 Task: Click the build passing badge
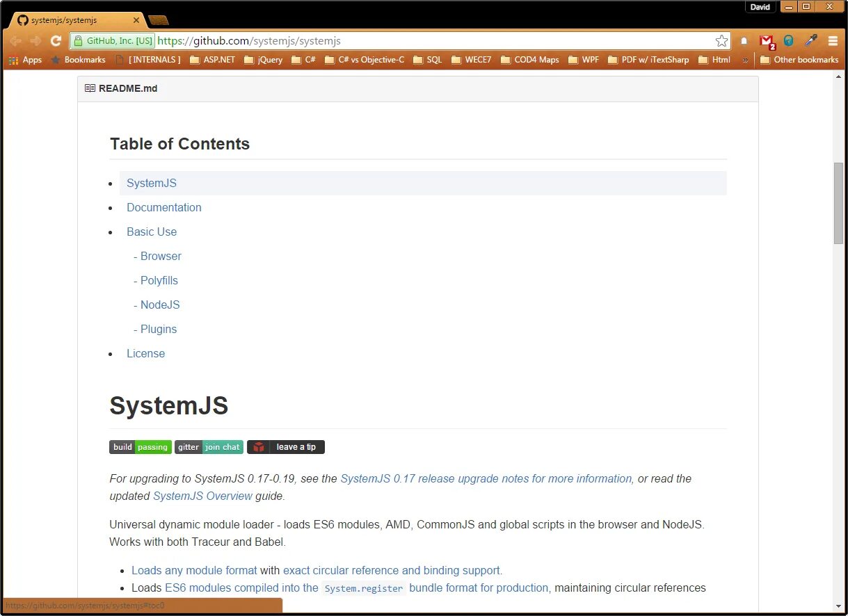click(141, 447)
